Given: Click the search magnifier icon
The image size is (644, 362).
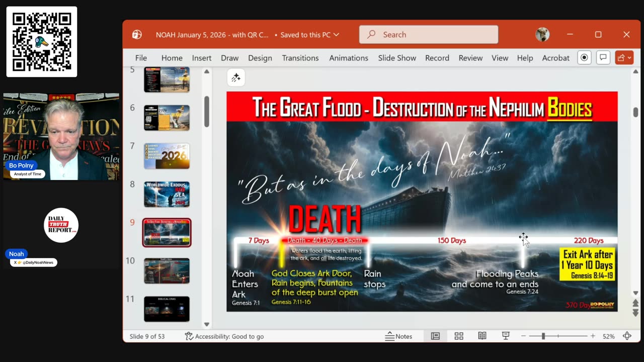Looking at the screenshot, I should pos(371,35).
